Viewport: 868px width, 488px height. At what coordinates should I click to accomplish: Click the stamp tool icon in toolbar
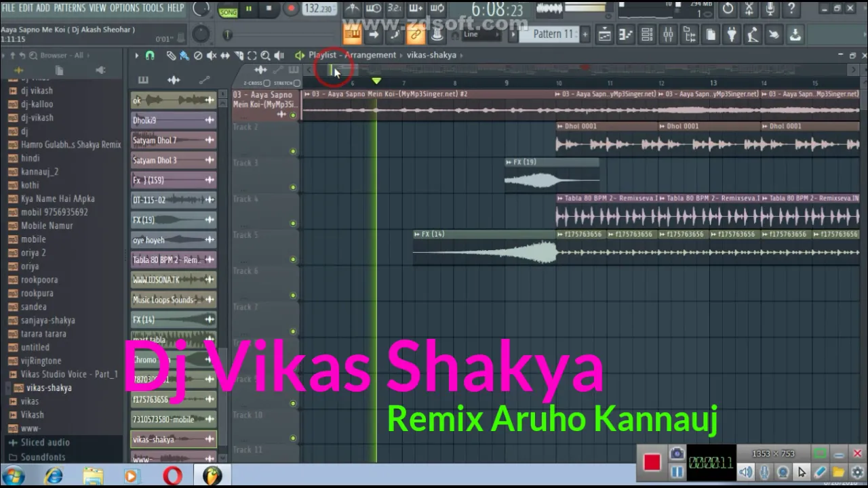(x=437, y=34)
